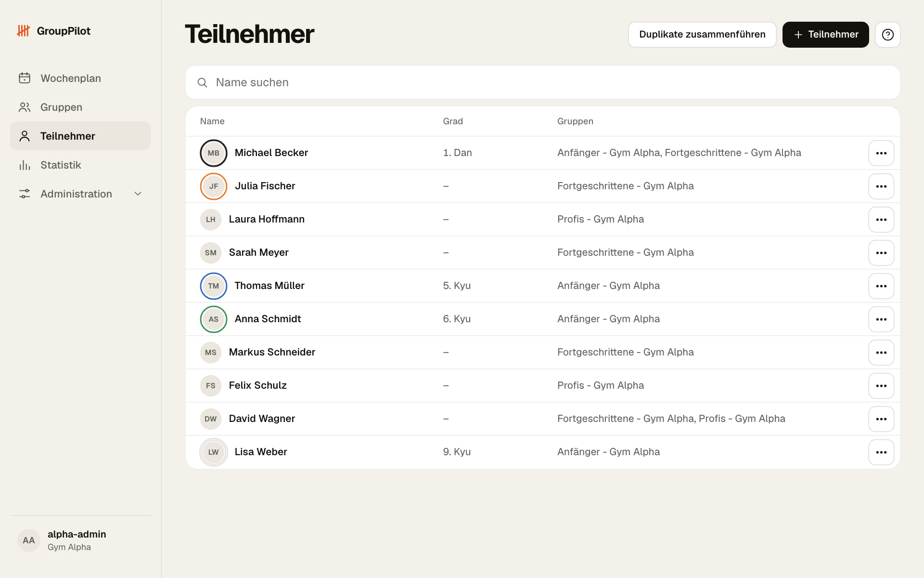This screenshot has height=578, width=924.
Task: Open the alpha-admin account entry
Action: click(x=80, y=540)
